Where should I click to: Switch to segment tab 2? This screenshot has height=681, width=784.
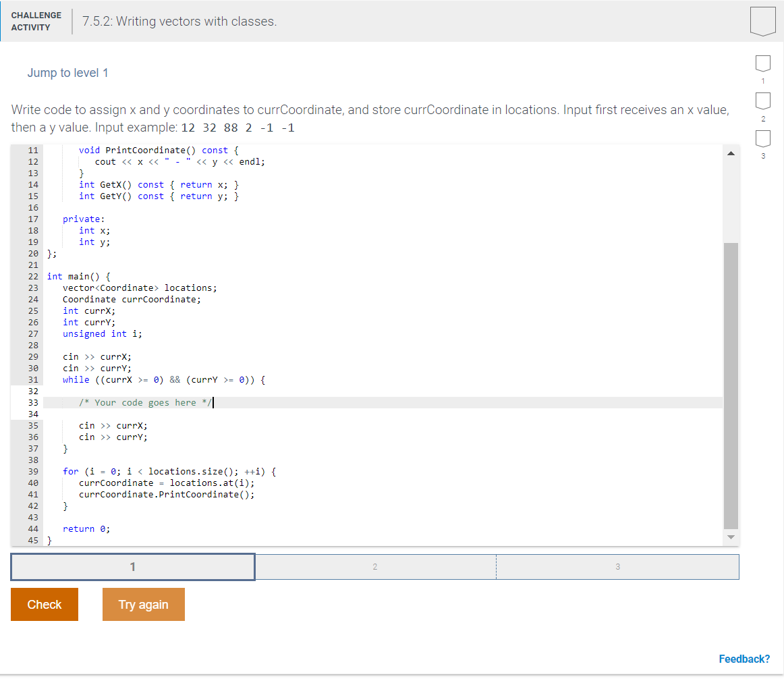pyautogui.click(x=375, y=566)
